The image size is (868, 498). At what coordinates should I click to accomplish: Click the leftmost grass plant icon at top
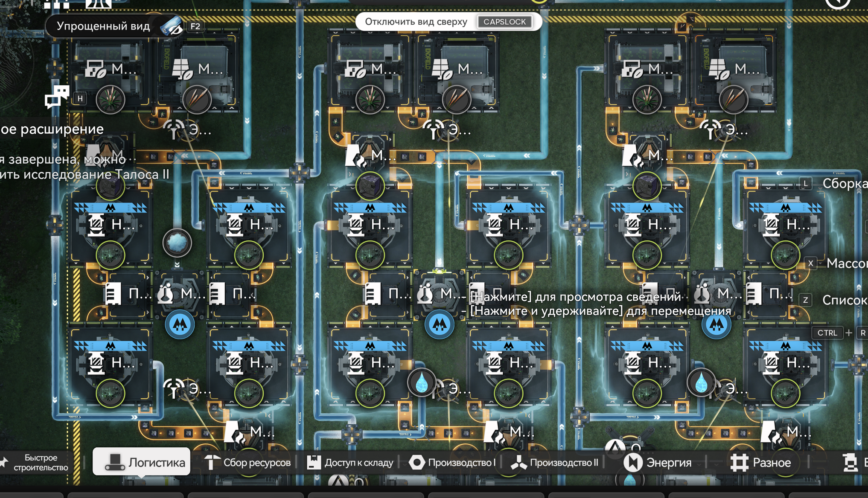coord(110,99)
